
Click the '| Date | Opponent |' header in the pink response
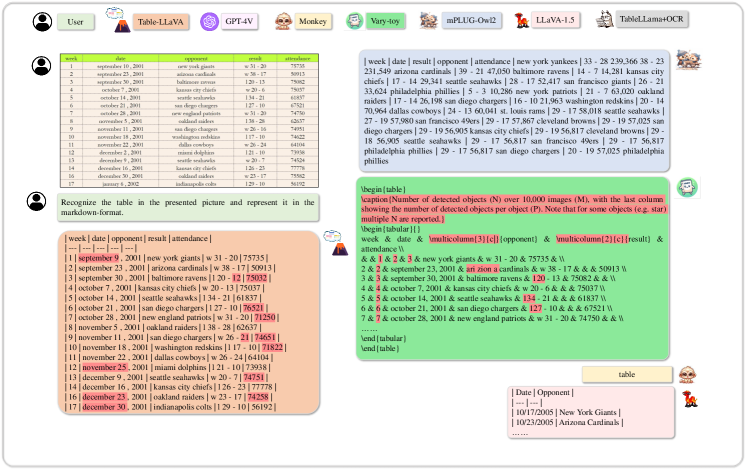(x=542, y=392)
